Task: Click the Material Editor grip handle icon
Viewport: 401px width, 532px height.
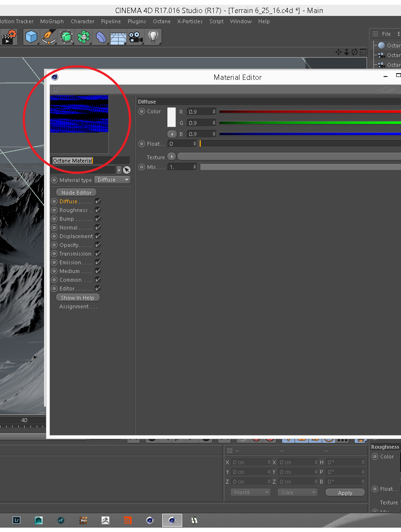Action: 55,89
